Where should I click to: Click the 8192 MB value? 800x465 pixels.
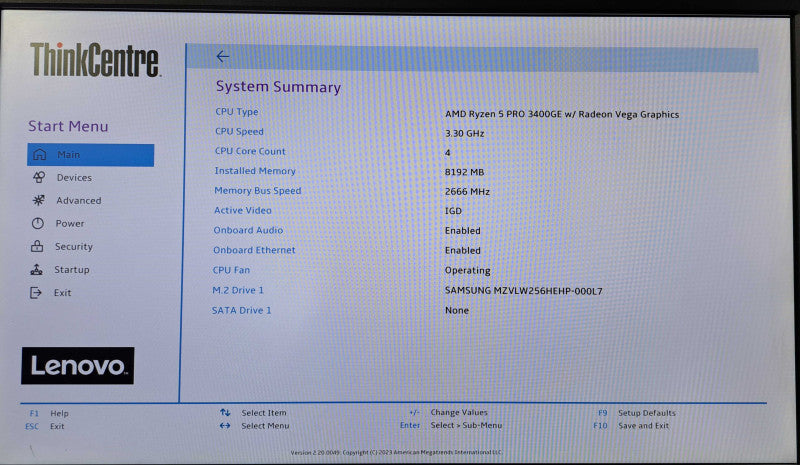coord(464,172)
